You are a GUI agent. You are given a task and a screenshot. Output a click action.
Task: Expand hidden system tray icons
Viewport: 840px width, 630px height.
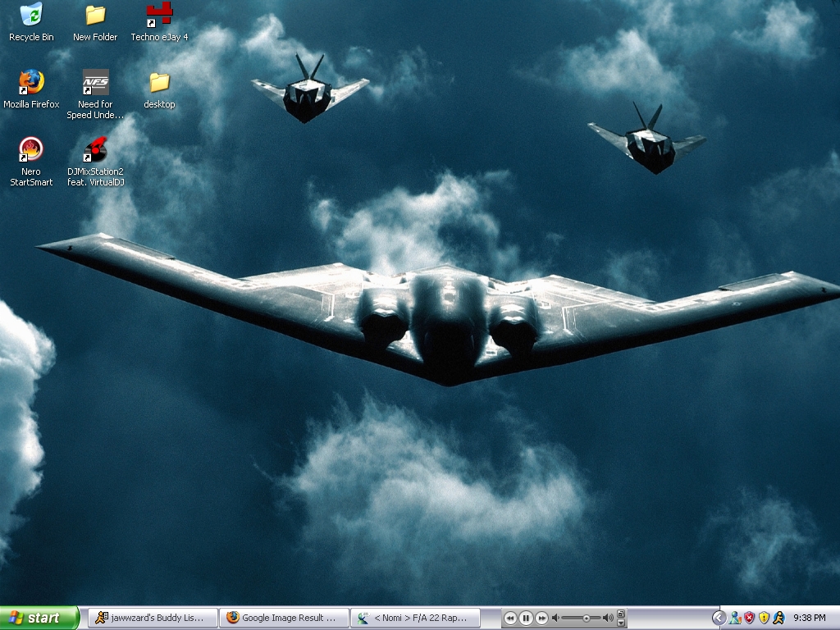coord(719,618)
